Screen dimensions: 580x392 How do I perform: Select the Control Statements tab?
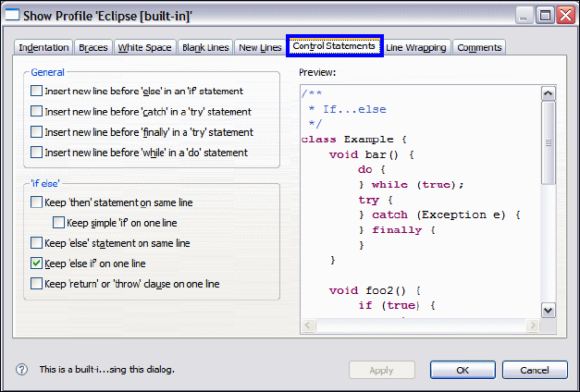(334, 46)
